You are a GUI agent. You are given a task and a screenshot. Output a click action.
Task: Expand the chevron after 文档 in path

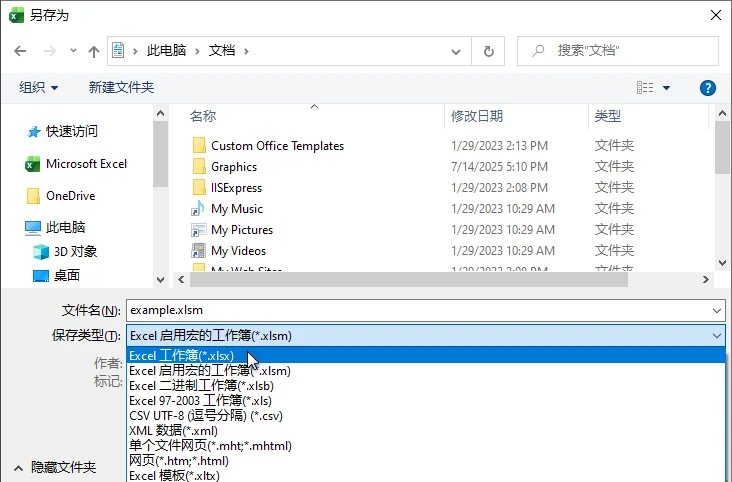(246, 51)
